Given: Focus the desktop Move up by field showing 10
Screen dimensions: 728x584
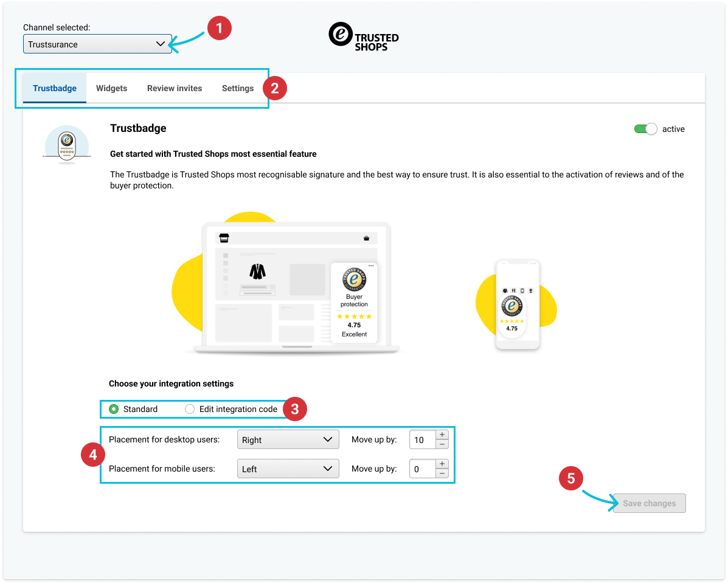Looking at the screenshot, I should [x=423, y=440].
